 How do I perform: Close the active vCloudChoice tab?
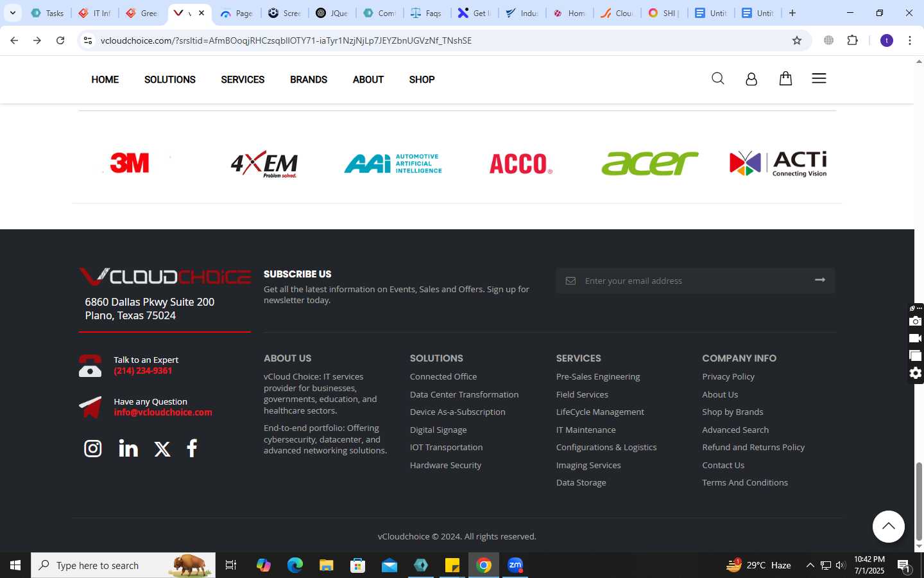click(x=201, y=13)
